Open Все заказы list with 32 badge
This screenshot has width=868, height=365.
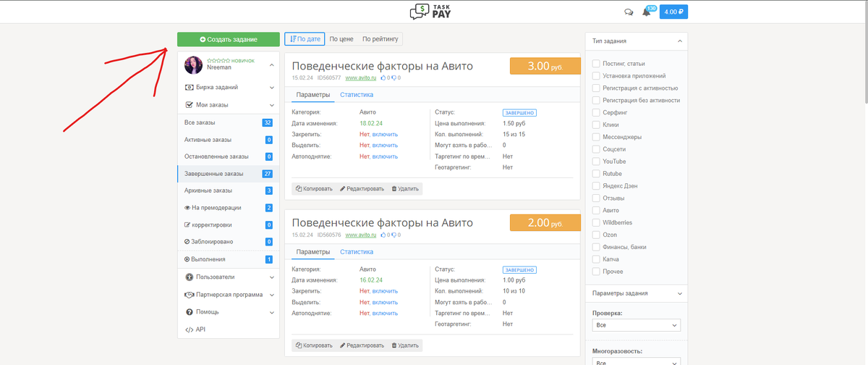tap(228, 122)
